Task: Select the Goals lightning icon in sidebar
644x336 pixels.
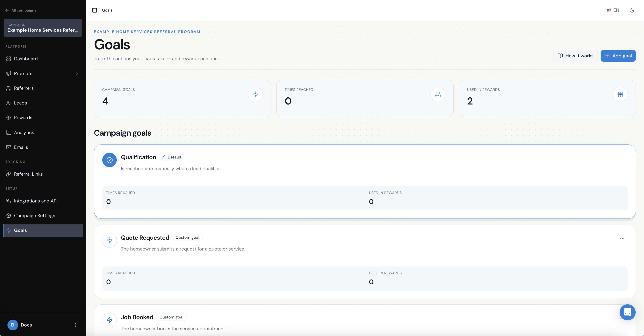Action: pyautogui.click(x=9, y=230)
